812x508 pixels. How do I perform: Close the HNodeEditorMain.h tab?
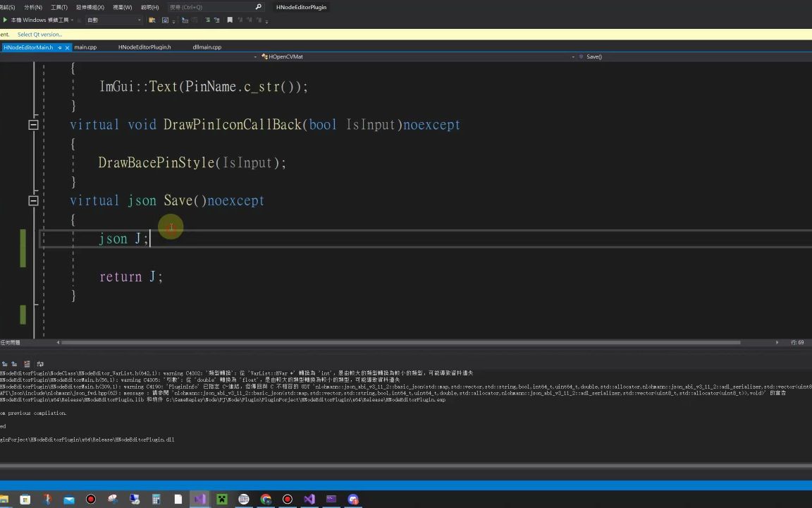(68, 47)
